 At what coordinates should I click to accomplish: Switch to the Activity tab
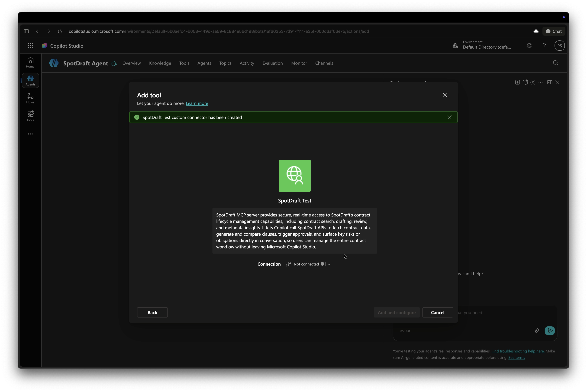pos(247,63)
